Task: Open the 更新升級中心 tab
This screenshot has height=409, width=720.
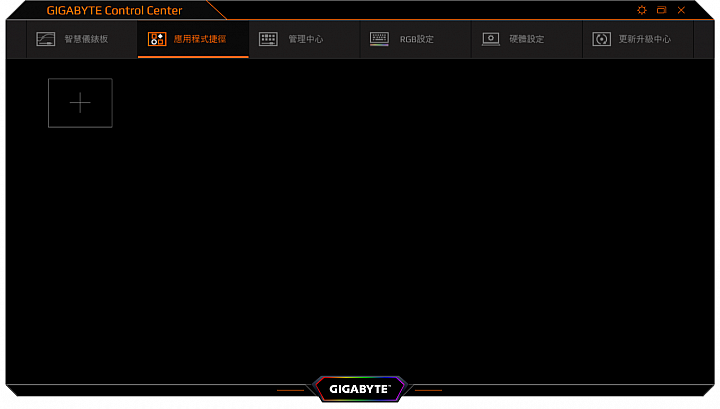Action: pos(638,39)
